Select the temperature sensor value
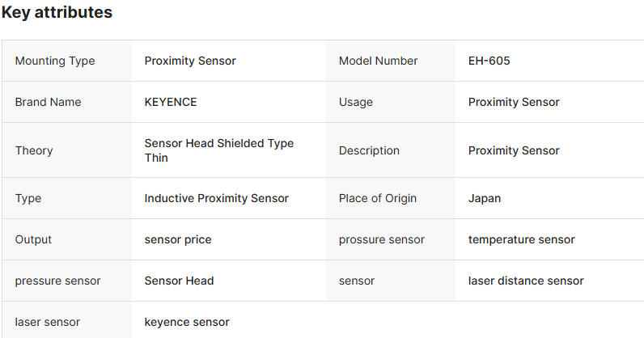644x338 pixels. click(522, 239)
